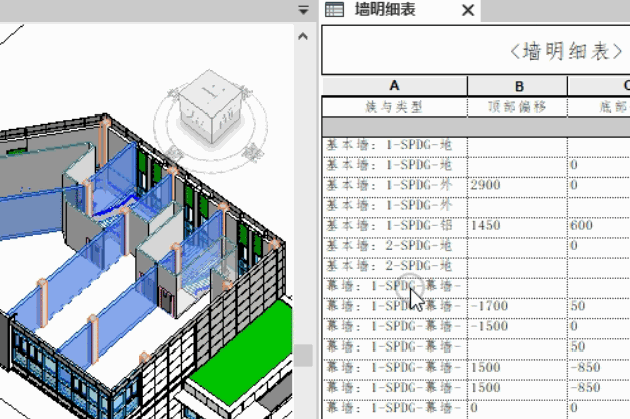Viewport: 630px width, 419px height.
Task: Click the 3D view vertical scrollbar thumb
Action: point(303,355)
